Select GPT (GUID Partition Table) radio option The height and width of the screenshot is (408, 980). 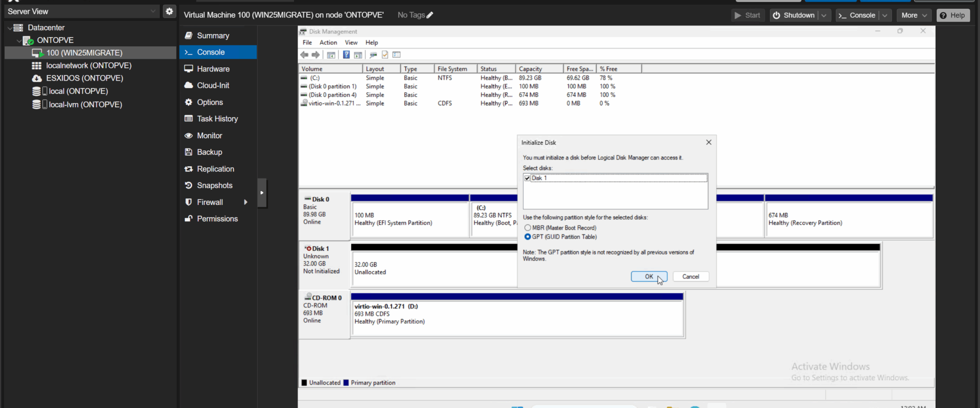(x=528, y=237)
